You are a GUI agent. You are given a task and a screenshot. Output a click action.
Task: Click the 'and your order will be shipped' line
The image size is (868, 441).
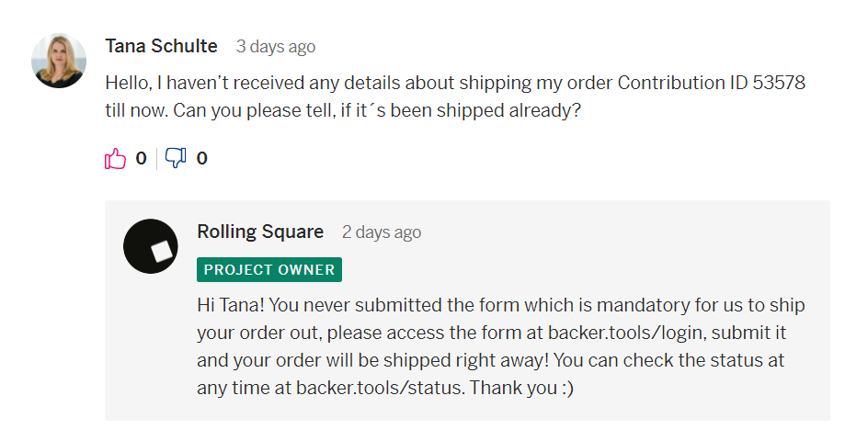point(490,360)
